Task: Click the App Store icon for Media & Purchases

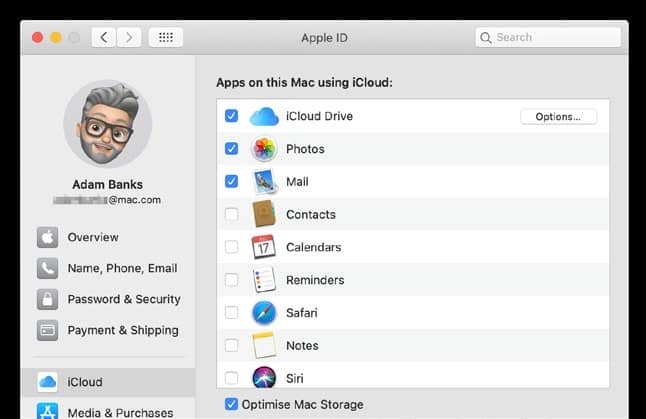Action: [47, 411]
